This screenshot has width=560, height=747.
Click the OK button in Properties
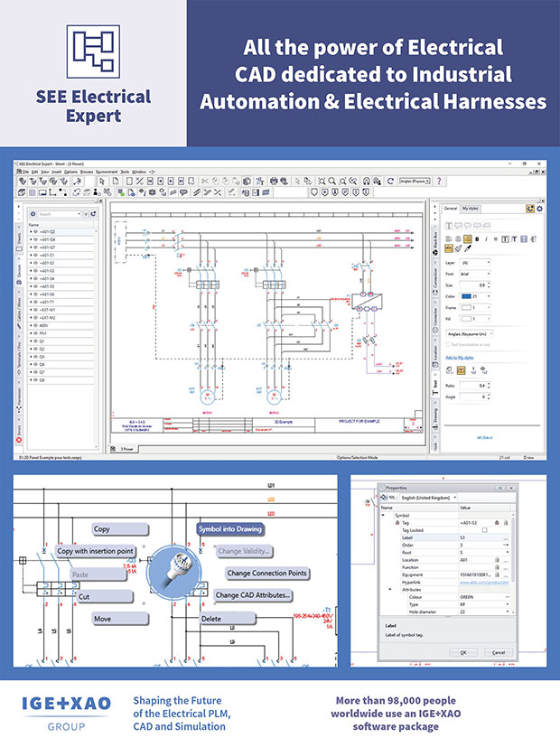tap(463, 653)
